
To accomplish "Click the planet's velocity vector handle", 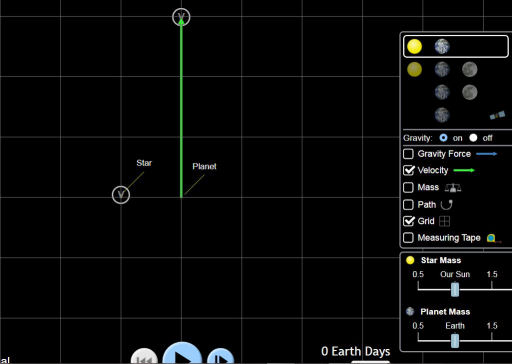I will pos(181,17).
